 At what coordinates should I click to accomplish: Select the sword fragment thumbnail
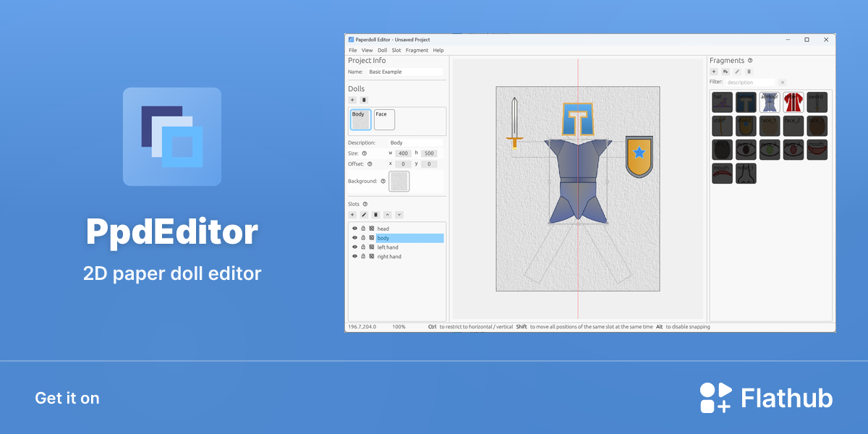817,103
